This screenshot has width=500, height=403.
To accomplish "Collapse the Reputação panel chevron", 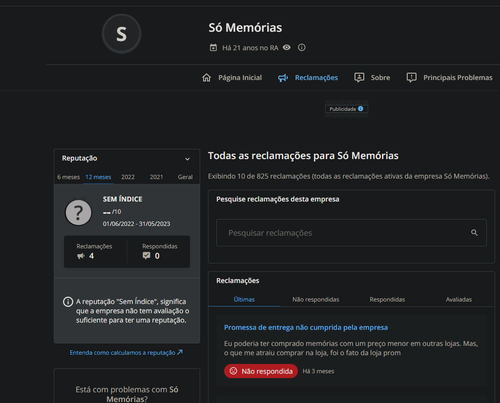I will [187, 159].
